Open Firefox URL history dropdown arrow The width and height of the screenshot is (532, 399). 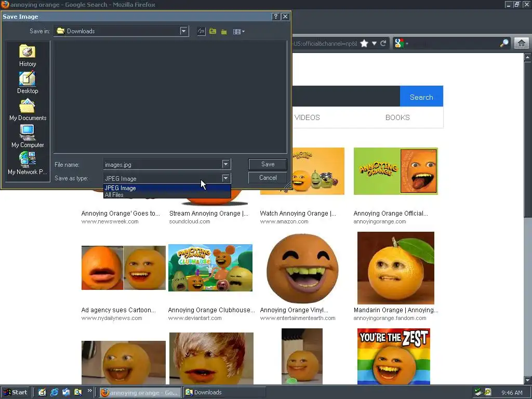tap(374, 44)
